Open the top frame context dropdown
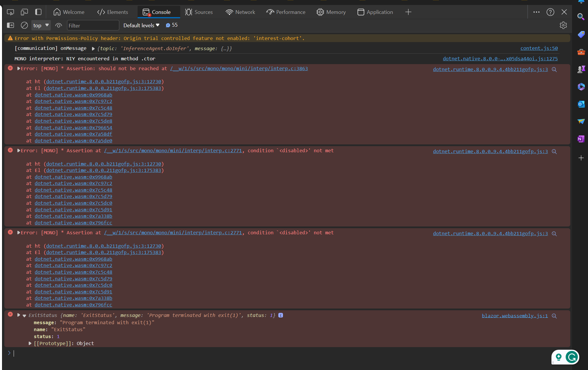Image resolution: width=588 pixels, height=370 pixels. (40, 25)
